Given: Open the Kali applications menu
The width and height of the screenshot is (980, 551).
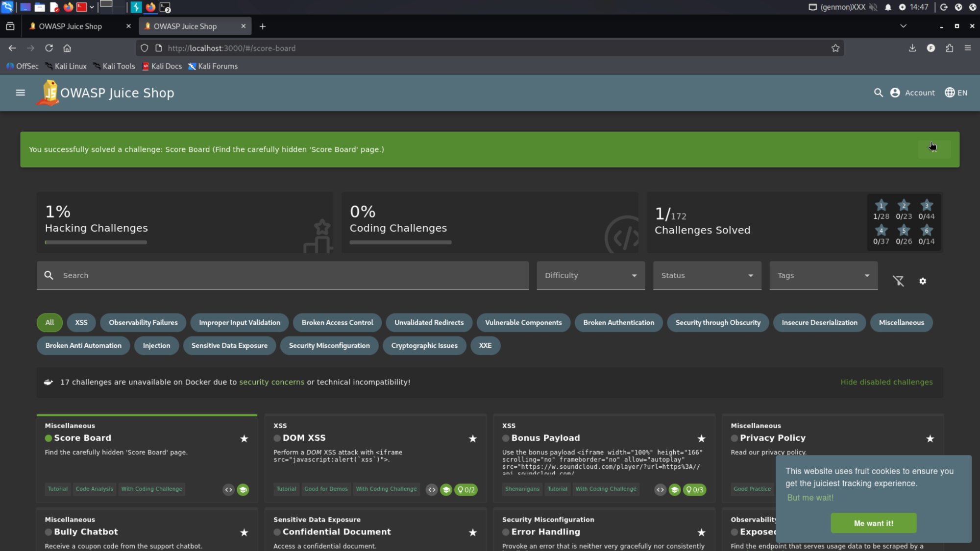Looking at the screenshot, I should [7, 7].
